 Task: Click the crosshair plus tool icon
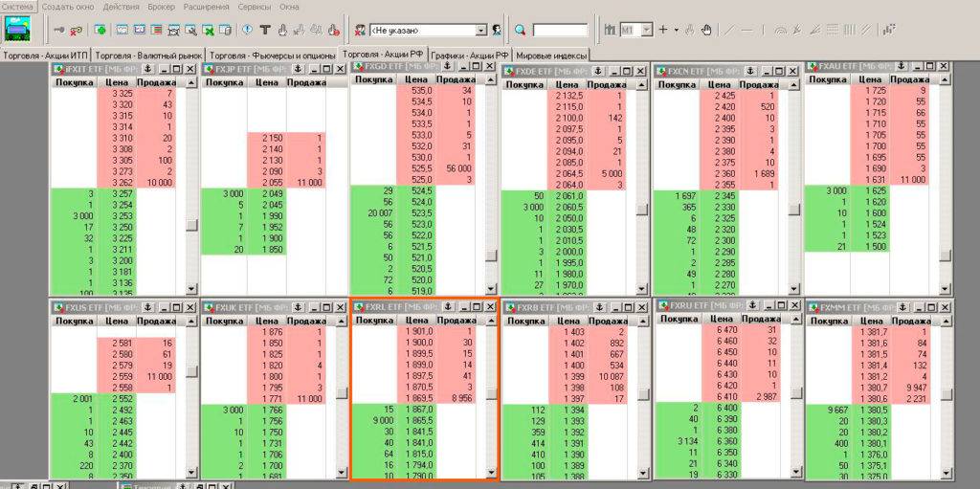[663, 30]
